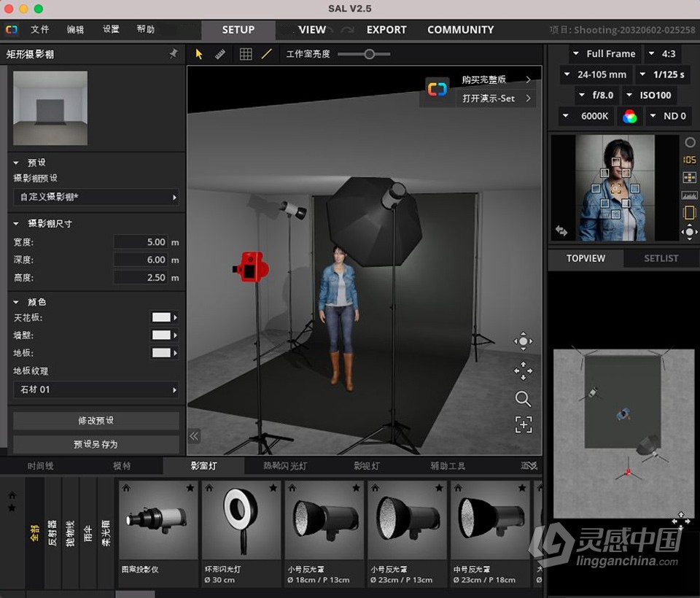Open the histogram display icon in the right sidebar
This screenshot has height=598, width=700.
(x=689, y=194)
